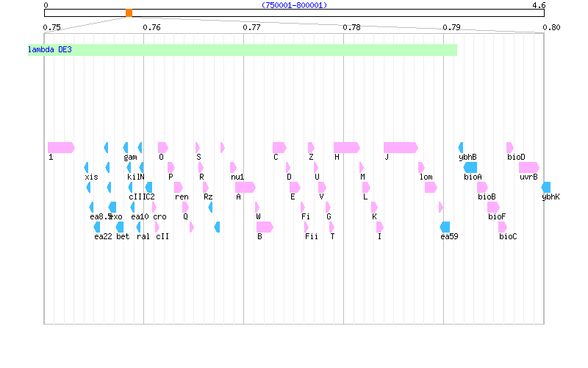The height and width of the screenshot is (368, 588).
Task: Click the pink A gene arrow
Action: click(x=245, y=187)
